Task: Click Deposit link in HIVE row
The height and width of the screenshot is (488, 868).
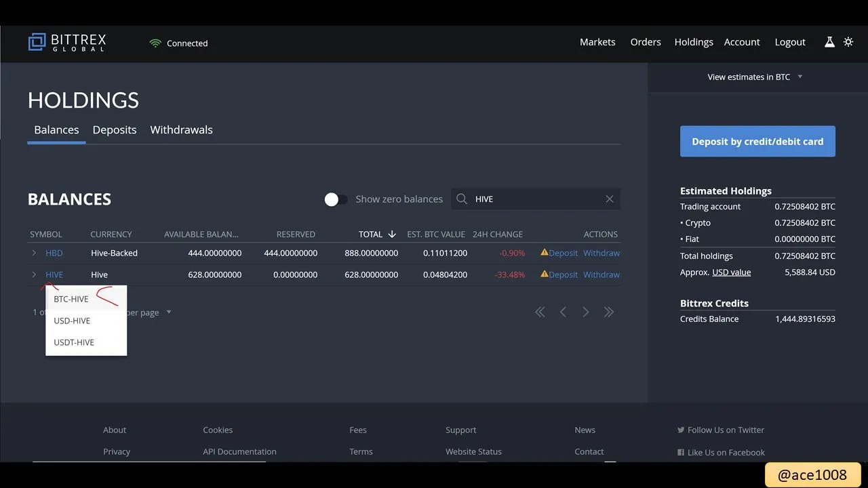Action: click(563, 274)
